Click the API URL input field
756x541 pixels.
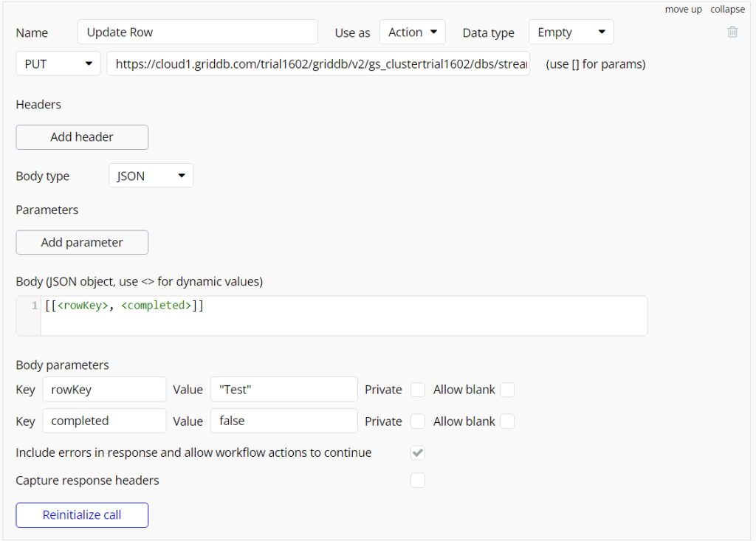tap(317, 63)
